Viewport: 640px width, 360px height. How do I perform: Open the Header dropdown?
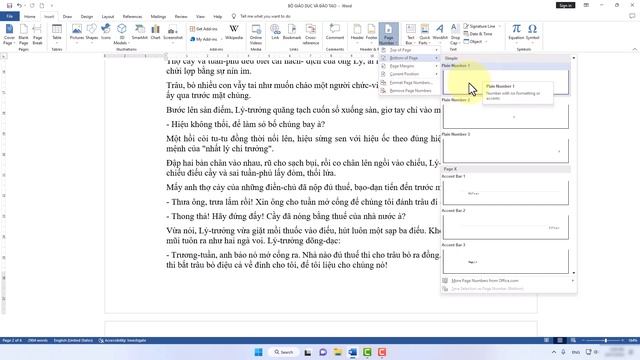[x=357, y=33]
